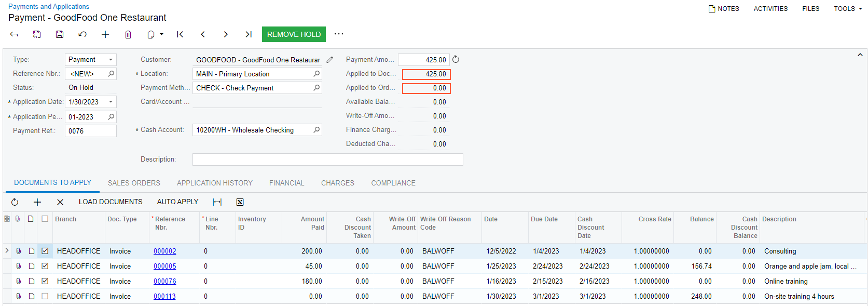Viewport: 868px width, 306px height.
Task: Switch to the Sales Orders tab
Action: click(134, 183)
